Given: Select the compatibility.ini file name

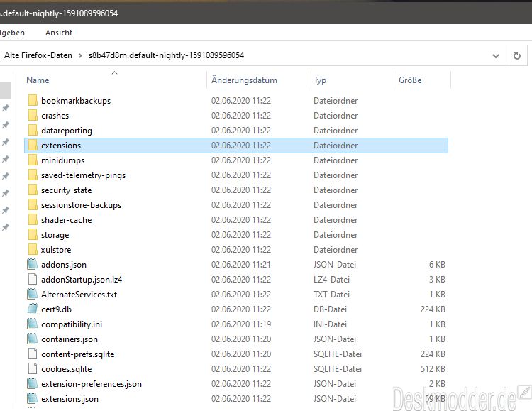Looking at the screenshot, I should (72, 324).
